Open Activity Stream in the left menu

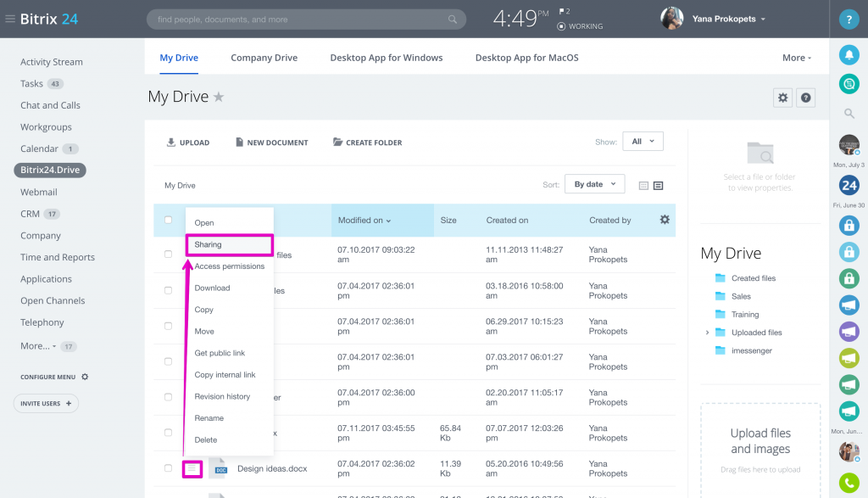point(52,62)
